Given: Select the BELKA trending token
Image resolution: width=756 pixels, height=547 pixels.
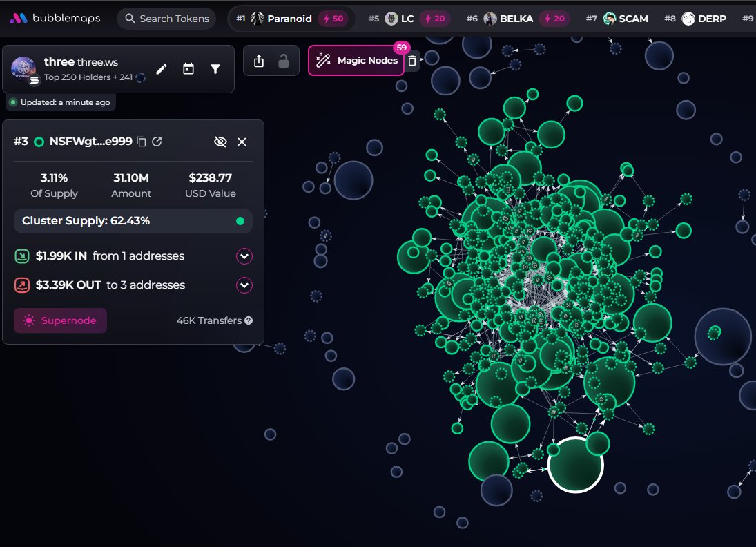Looking at the screenshot, I should pos(516,19).
